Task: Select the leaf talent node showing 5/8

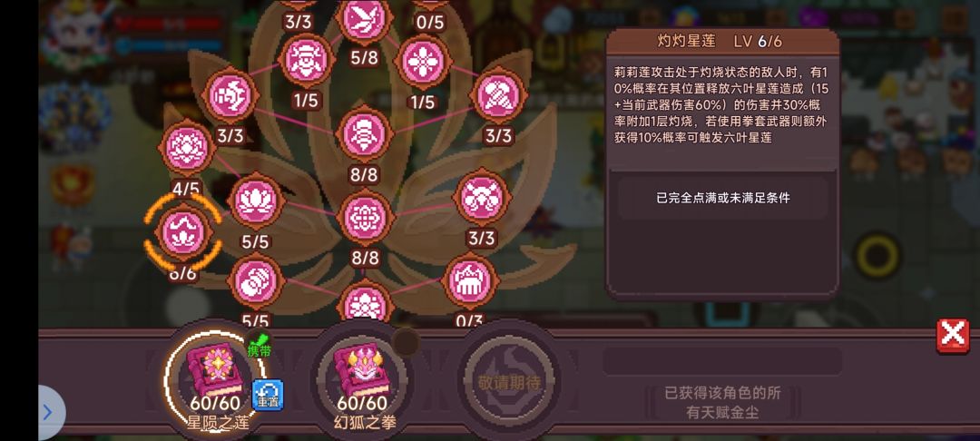Action: click(x=365, y=20)
